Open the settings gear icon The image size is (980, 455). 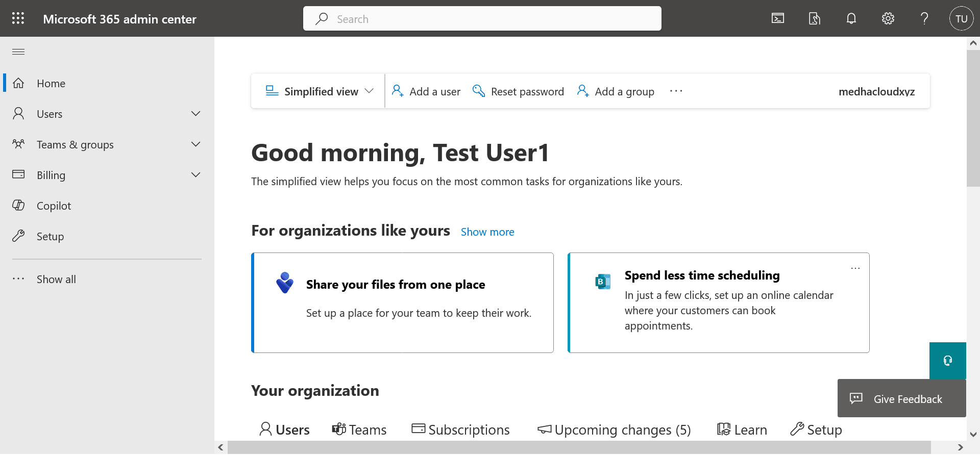tap(888, 19)
